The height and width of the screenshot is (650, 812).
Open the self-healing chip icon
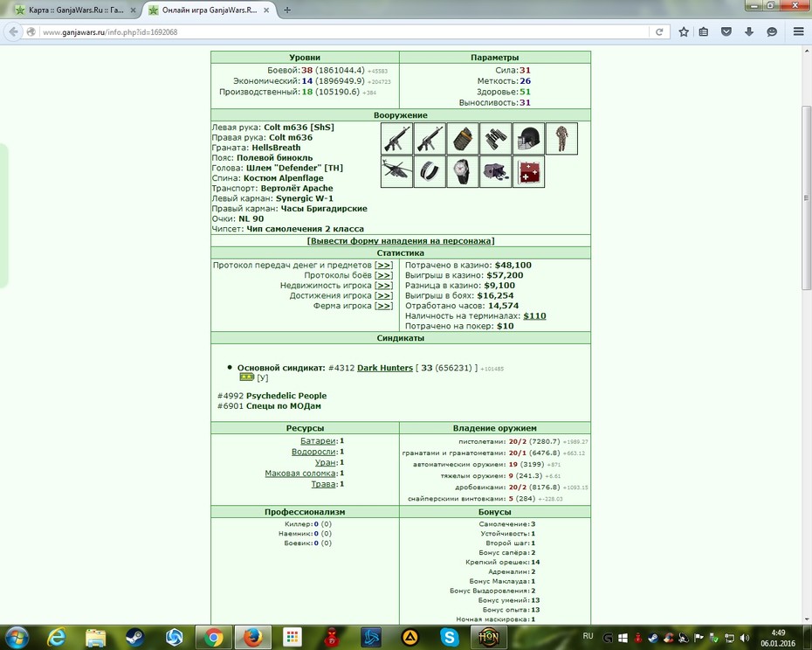click(x=529, y=171)
